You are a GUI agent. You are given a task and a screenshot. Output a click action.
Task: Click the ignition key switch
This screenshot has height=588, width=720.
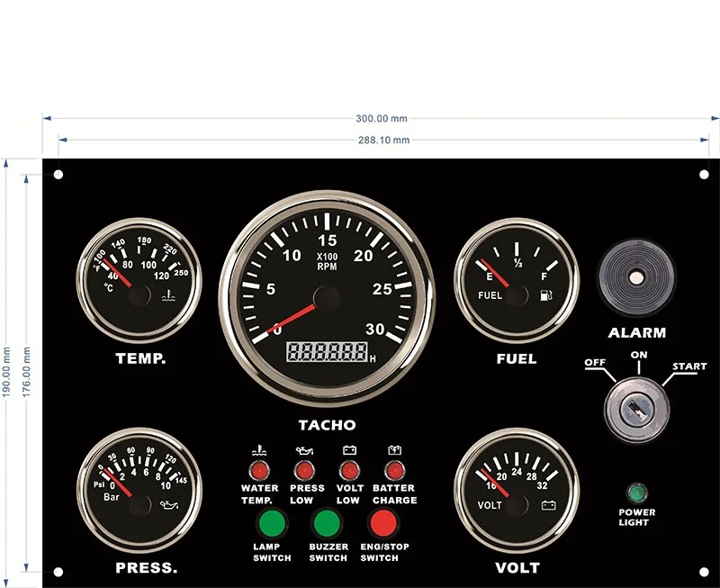(x=636, y=410)
